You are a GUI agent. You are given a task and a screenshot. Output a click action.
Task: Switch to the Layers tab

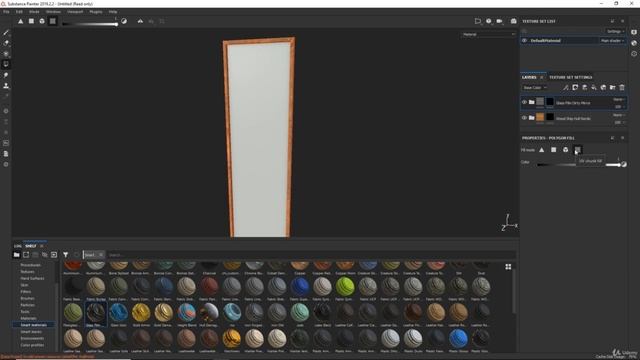click(529, 77)
